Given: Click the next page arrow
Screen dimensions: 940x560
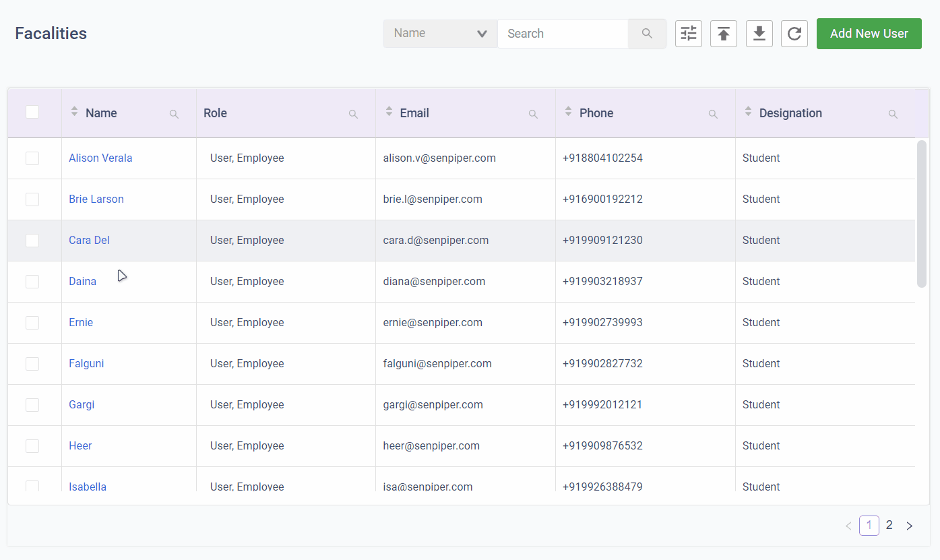Looking at the screenshot, I should coord(909,526).
